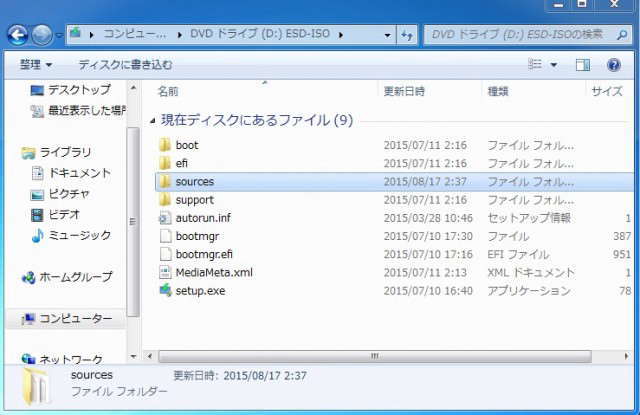
Task: Click the support folder name
Action: (195, 200)
